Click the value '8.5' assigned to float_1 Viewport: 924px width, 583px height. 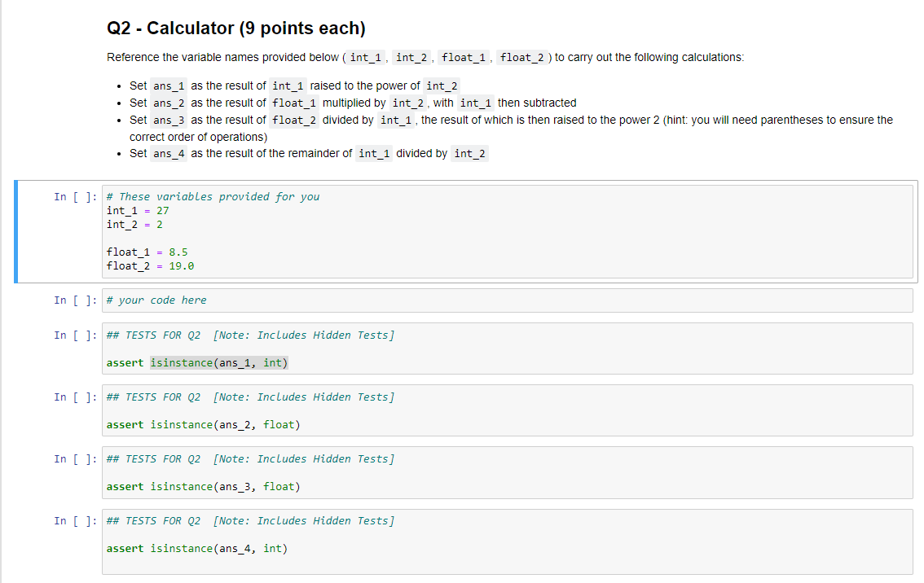pos(178,252)
